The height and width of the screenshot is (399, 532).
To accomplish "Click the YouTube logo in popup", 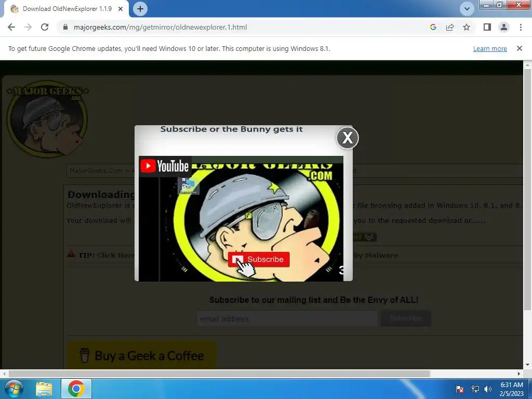I will [165, 166].
